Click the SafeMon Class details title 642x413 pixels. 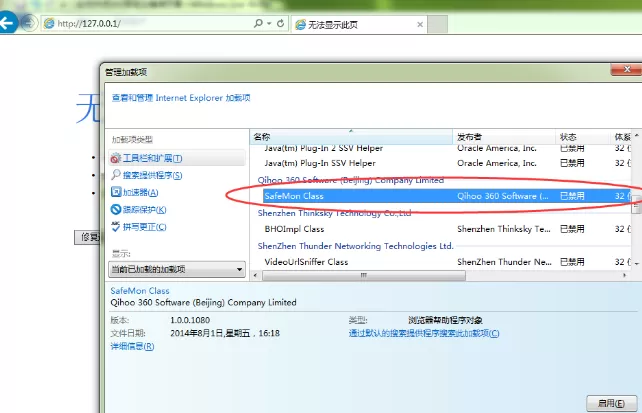140,291
